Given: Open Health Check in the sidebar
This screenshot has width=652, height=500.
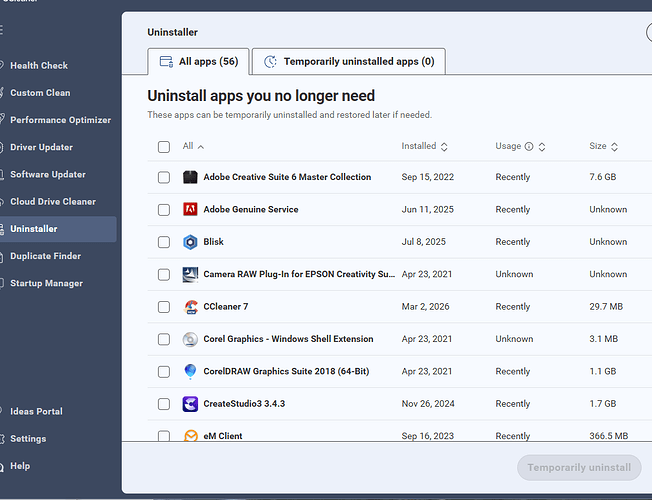Looking at the screenshot, I should coord(39,65).
